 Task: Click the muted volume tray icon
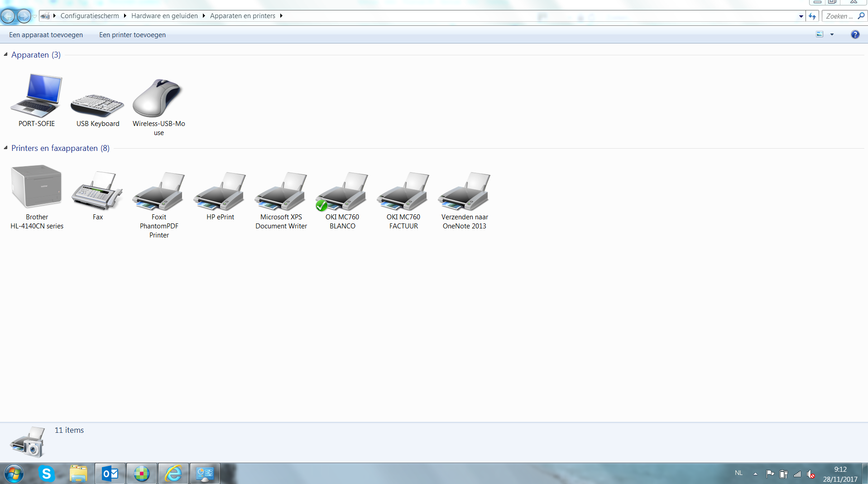(x=811, y=474)
